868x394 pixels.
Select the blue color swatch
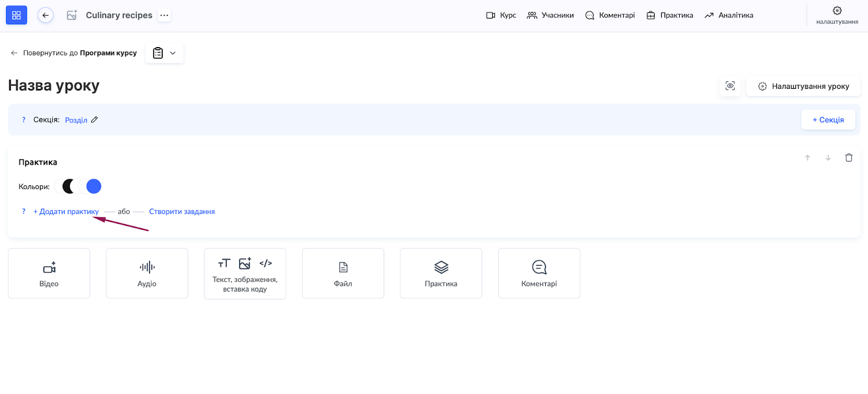coord(94,186)
